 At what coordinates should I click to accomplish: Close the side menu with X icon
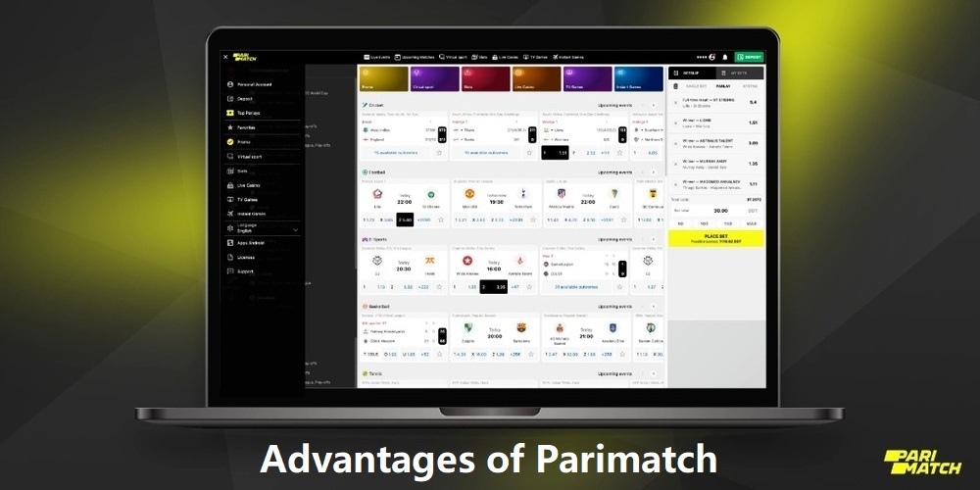click(x=225, y=57)
